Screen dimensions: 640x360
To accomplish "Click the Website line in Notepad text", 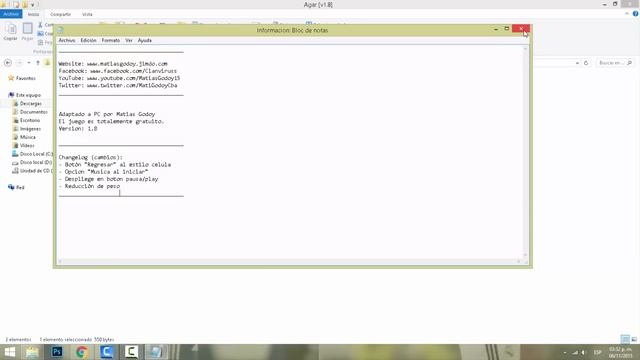I will tap(113, 64).
